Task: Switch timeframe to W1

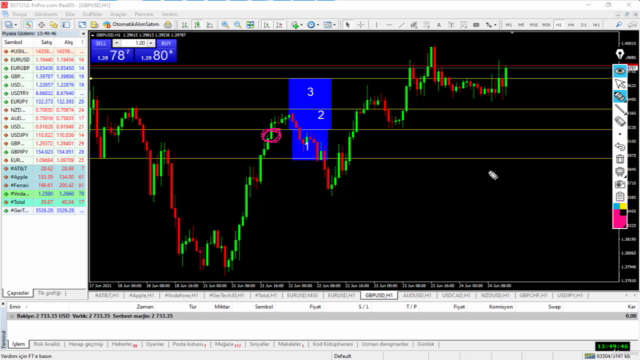Action: point(596,25)
